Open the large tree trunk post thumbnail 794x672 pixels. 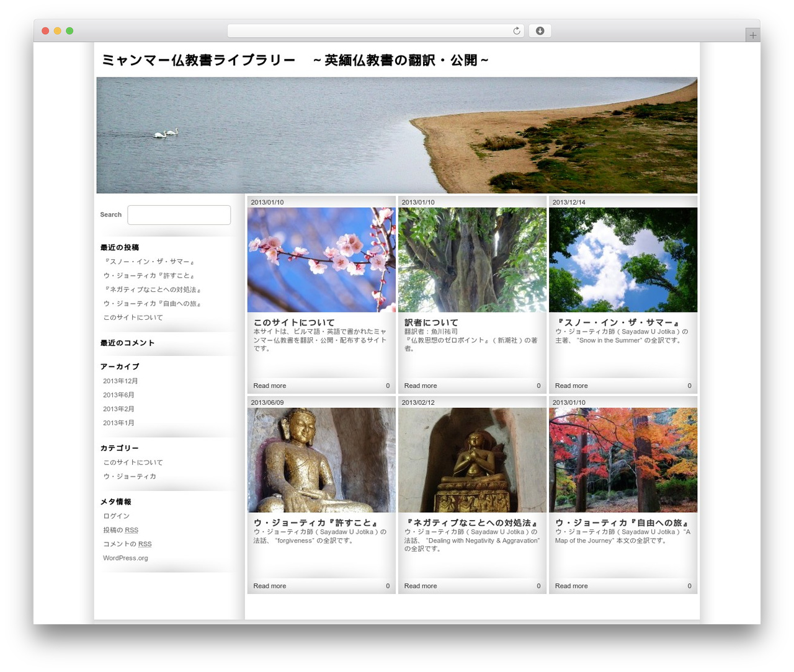(472, 260)
